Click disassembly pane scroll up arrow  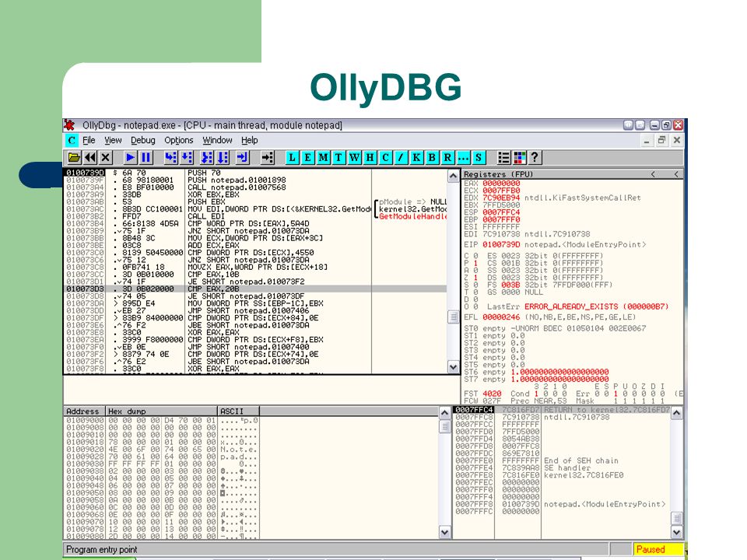454,177
